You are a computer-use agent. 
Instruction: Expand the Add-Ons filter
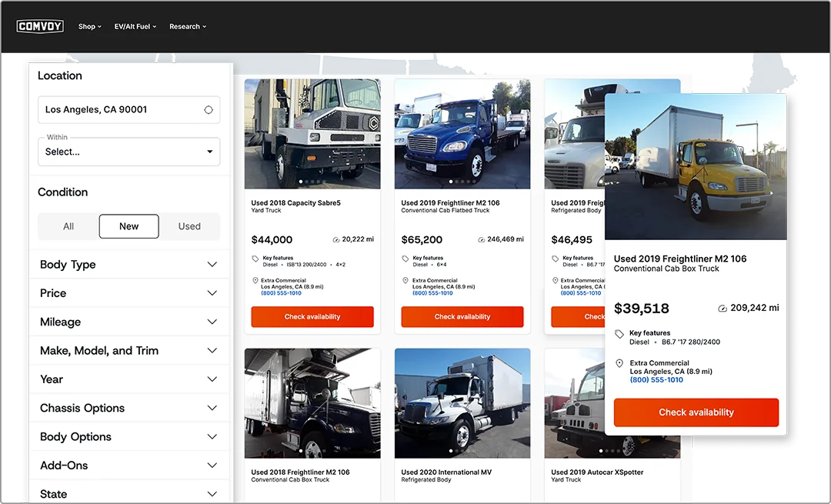[x=128, y=465]
